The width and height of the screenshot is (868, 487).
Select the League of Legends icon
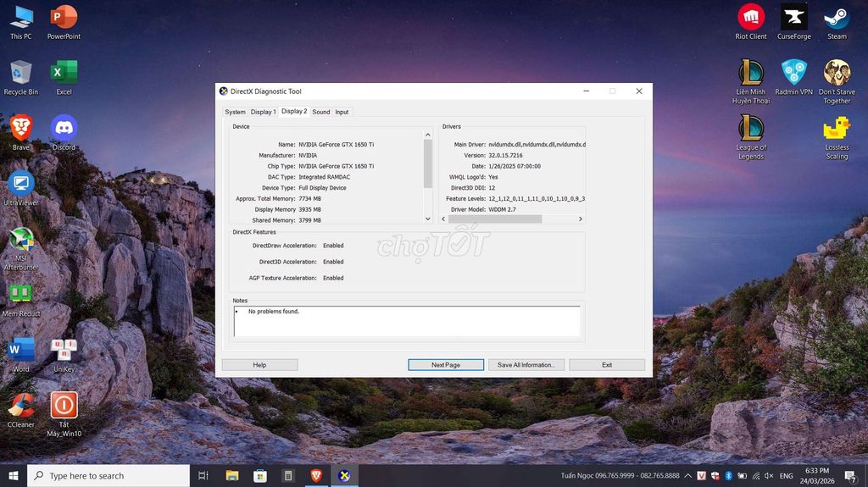(751, 137)
